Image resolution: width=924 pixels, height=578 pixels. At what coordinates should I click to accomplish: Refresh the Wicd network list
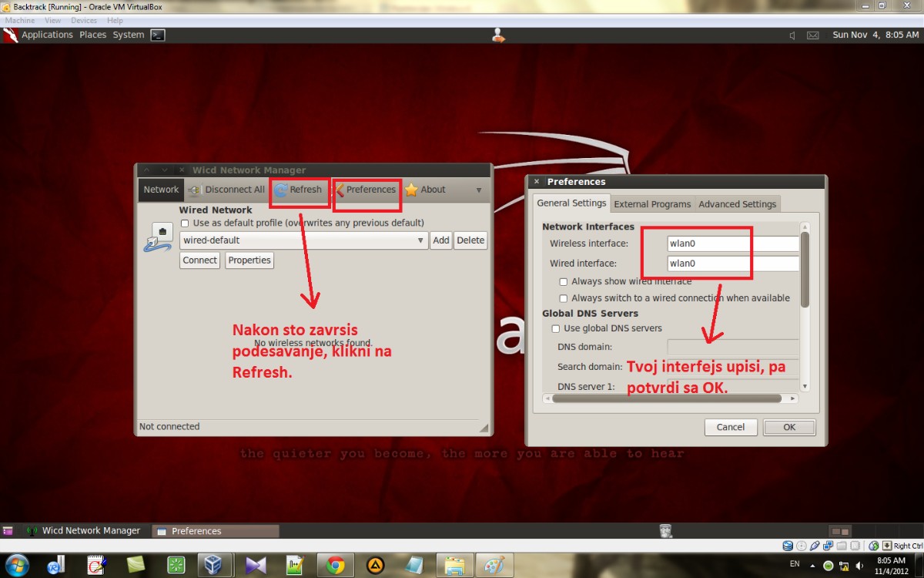point(298,190)
